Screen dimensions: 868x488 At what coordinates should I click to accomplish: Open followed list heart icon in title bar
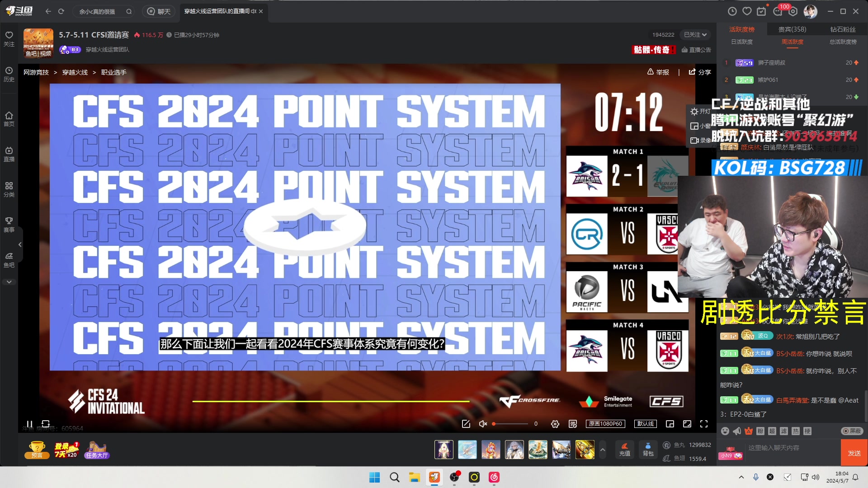coord(747,11)
